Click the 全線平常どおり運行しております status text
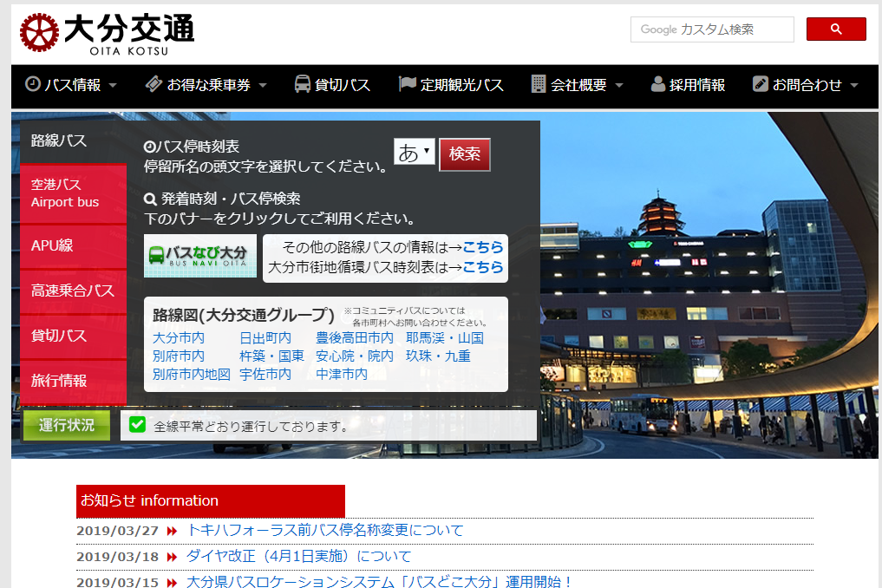The height and width of the screenshot is (588, 882). click(x=251, y=427)
